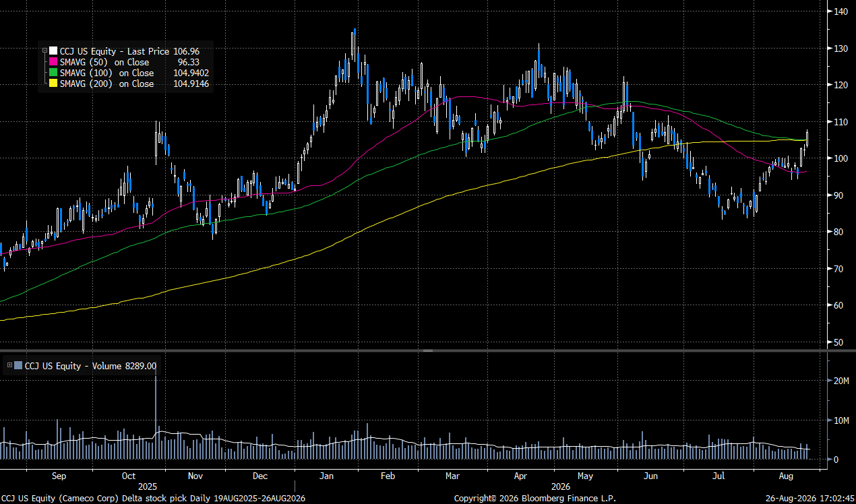
Task: Click the 0 volume axis label
Action: coord(836,460)
